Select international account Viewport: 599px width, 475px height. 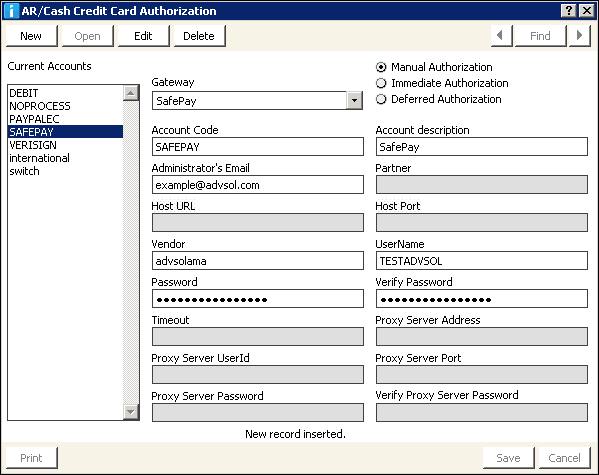65,158
